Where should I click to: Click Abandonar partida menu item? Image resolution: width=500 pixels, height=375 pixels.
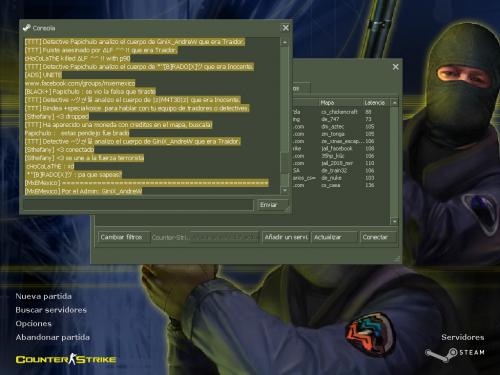pyautogui.click(x=53, y=337)
